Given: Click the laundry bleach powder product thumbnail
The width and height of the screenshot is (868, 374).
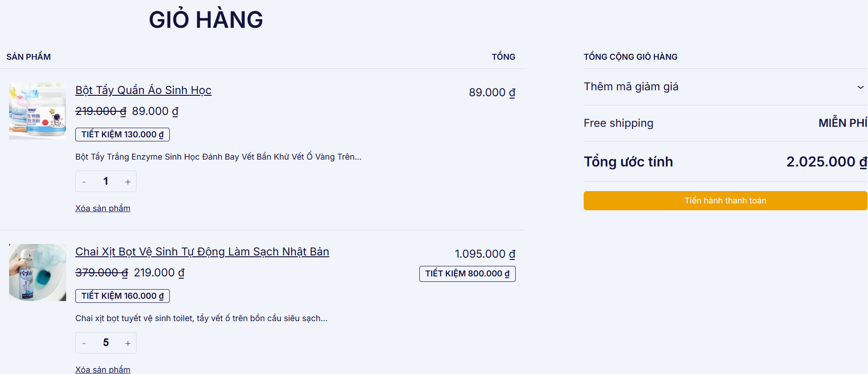Looking at the screenshot, I should tap(37, 111).
